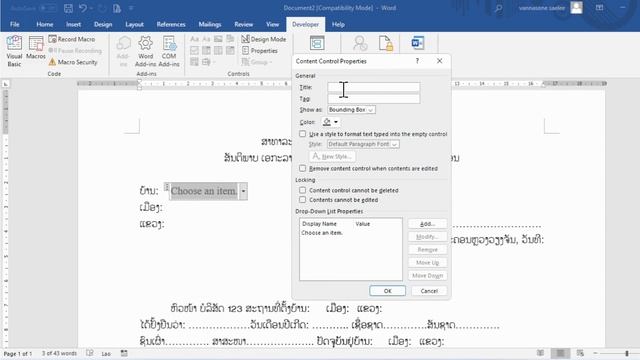This screenshot has height=360, width=640.
Task: Open 'Choose an item' dropdown arrow in document
Action: click(x=243, y=191)
